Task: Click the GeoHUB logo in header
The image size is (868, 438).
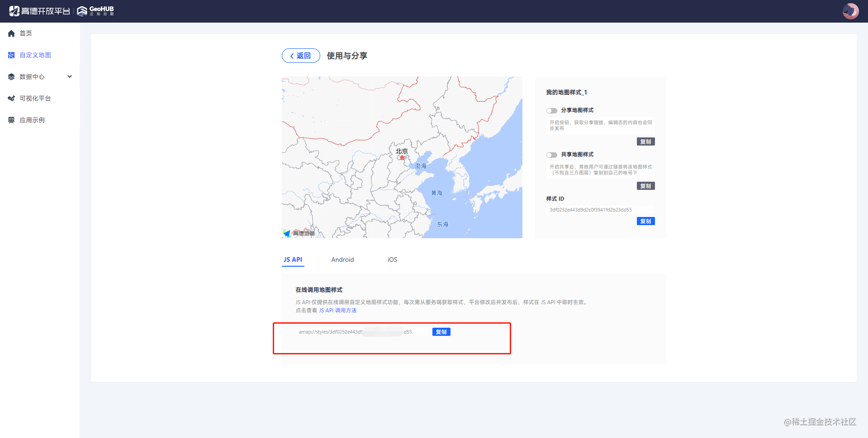Action: coord(95,11)
